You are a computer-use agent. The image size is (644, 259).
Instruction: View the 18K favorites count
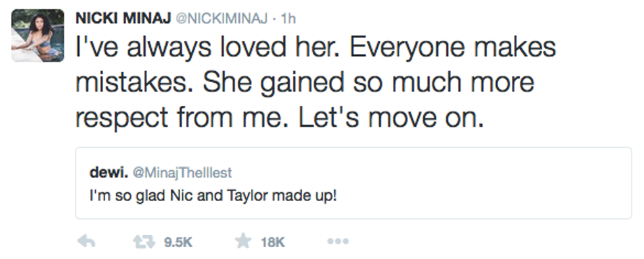click(x=273, y=242)
